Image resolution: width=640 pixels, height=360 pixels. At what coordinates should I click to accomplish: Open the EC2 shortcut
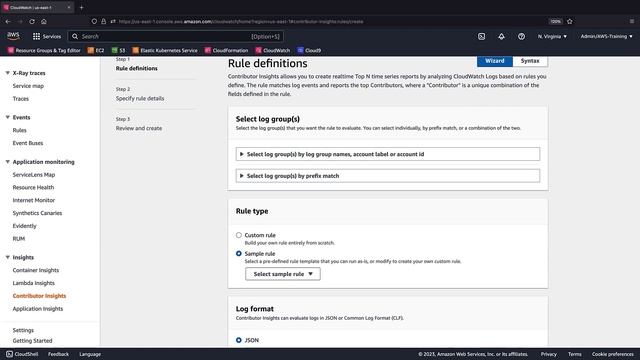[x=96, y=51]
